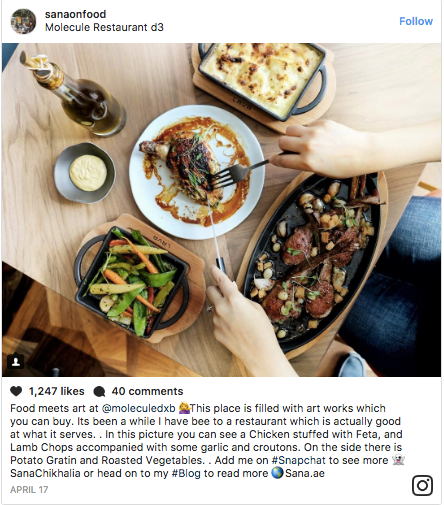Open the food photo of the post
The image size is (444, 505).
[221, 210]
